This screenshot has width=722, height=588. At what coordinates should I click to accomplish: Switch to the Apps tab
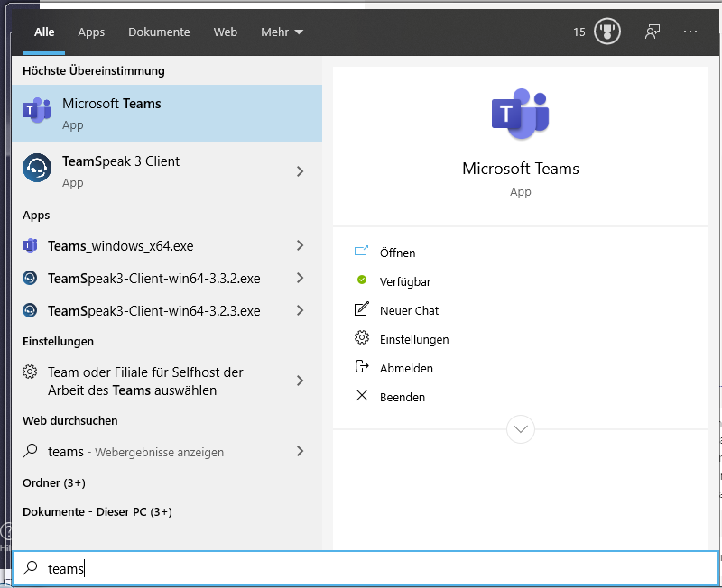pyautogui.click(x=91, y=32)
